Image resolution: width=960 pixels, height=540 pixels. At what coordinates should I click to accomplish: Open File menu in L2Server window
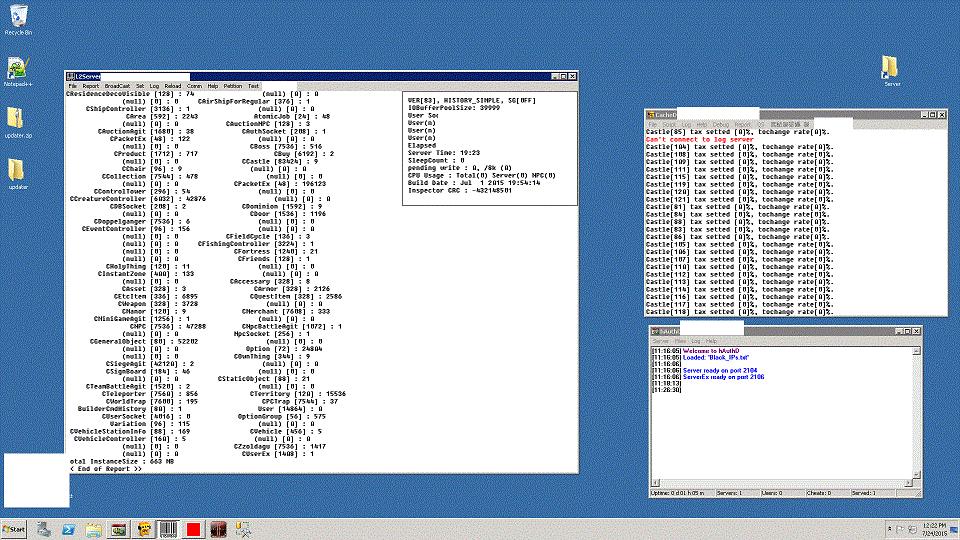tap(73, 86)
